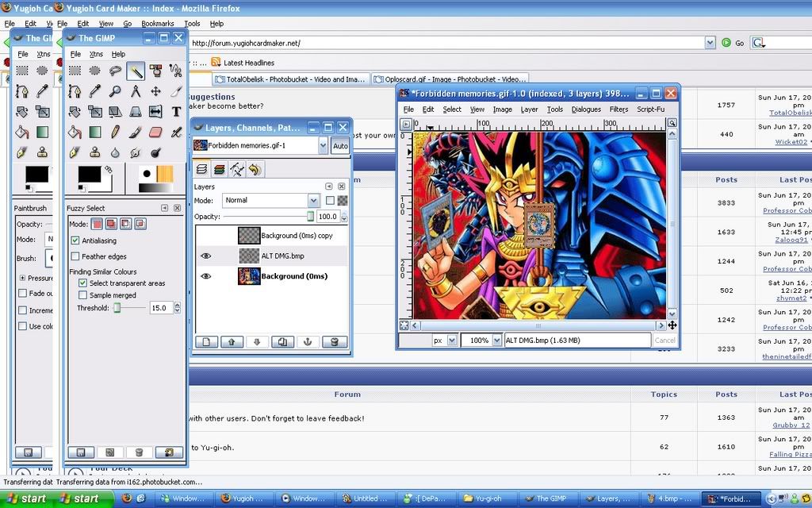Screen dimensions: 812x508
Task: Open the px unit dropdown
Action: coord(452,340)
